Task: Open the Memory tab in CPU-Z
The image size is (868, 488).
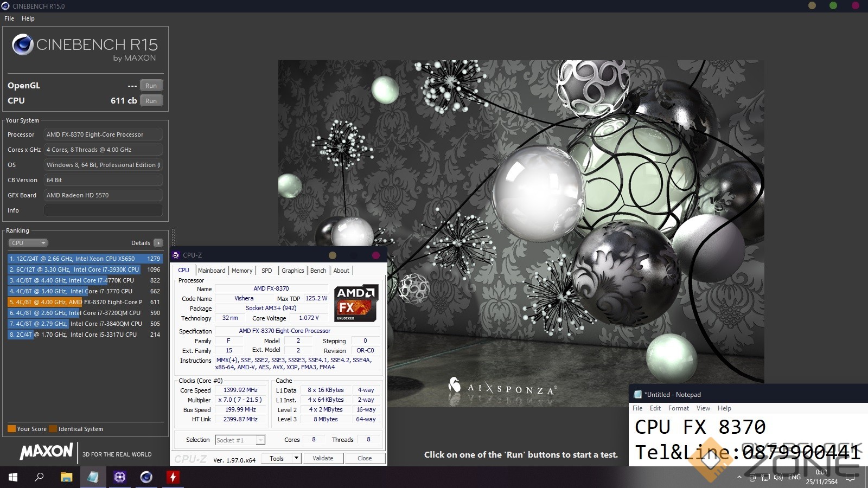Action: pyautogui.click(x=242, y=271)
